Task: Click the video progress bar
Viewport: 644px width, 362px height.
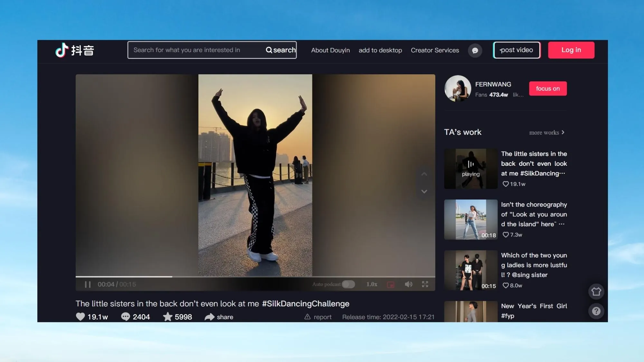Action: [255, 276]
